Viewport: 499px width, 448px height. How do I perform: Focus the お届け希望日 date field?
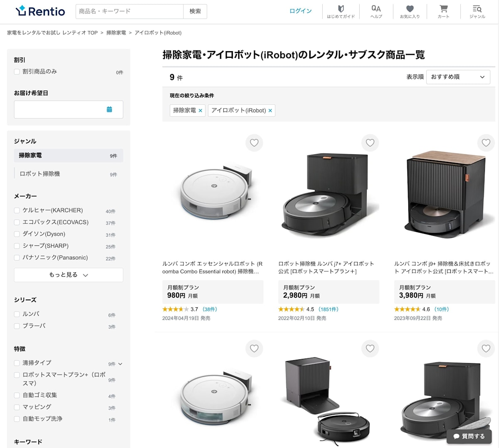point(69,109)
